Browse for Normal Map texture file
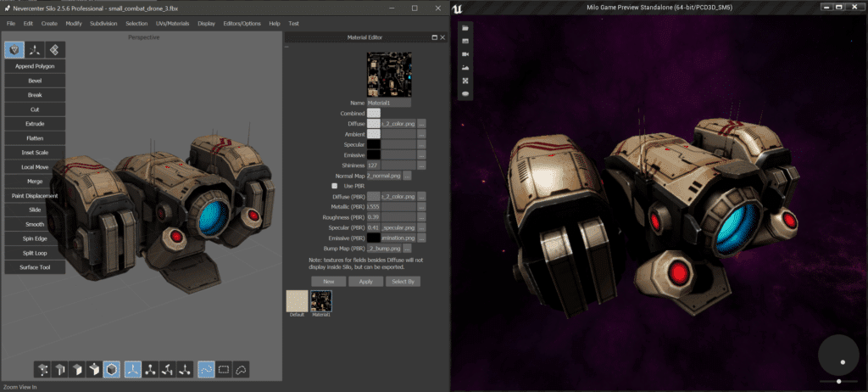 click(x=407, y=176)
